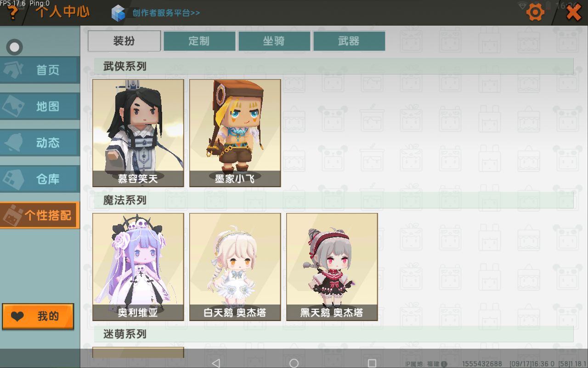Pick the 黑天鹅 奥杰塔 skin

pyautogui.click(x=332, y=267)
